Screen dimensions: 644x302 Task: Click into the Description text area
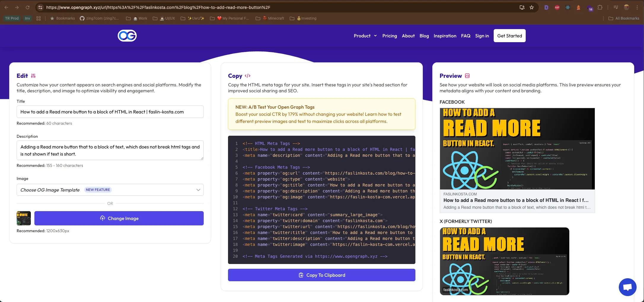click(x=110, y=150)
